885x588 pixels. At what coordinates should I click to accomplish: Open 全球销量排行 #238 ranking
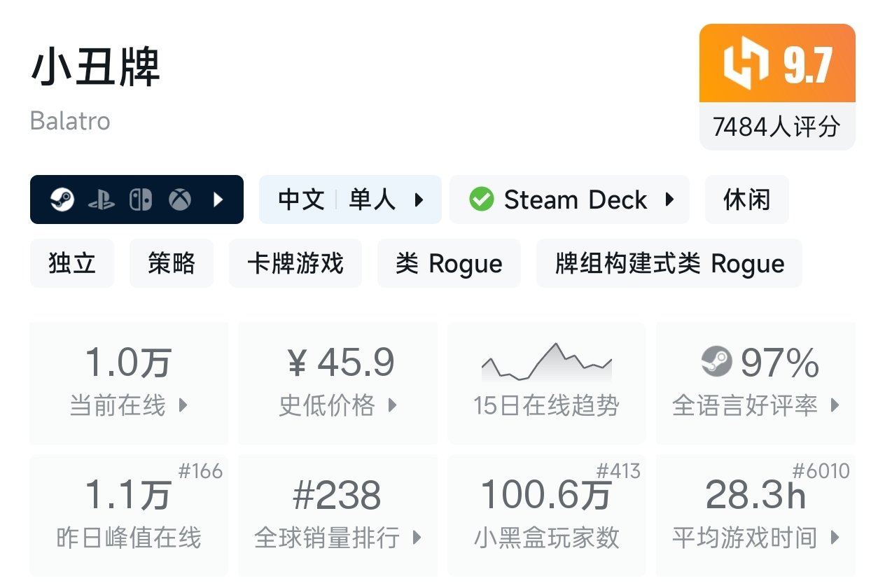pos(338,515)
